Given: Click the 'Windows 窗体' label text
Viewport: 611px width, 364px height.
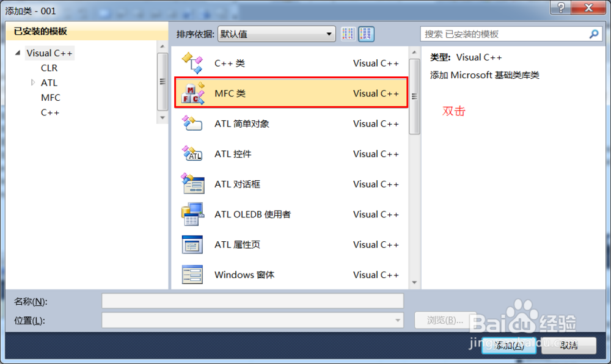Looking at the screenshot, I should [244, 274].
